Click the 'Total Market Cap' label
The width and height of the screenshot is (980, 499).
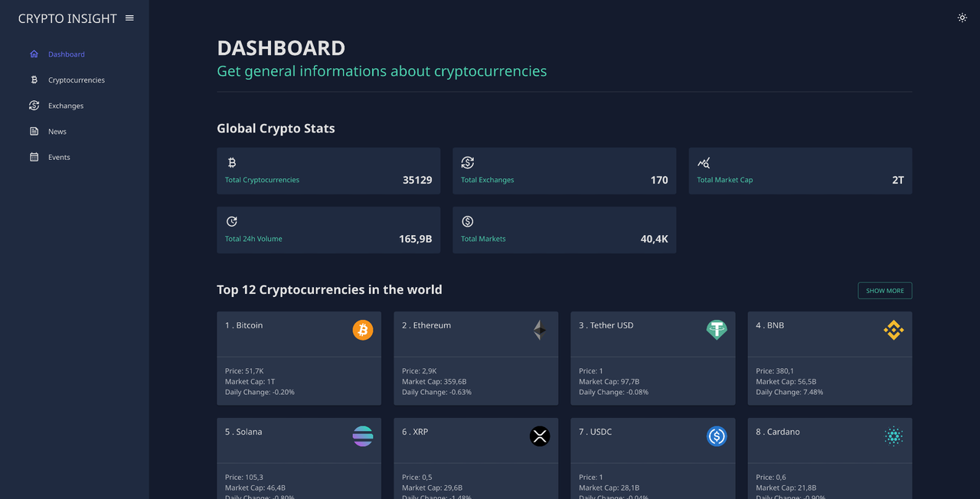725,180
